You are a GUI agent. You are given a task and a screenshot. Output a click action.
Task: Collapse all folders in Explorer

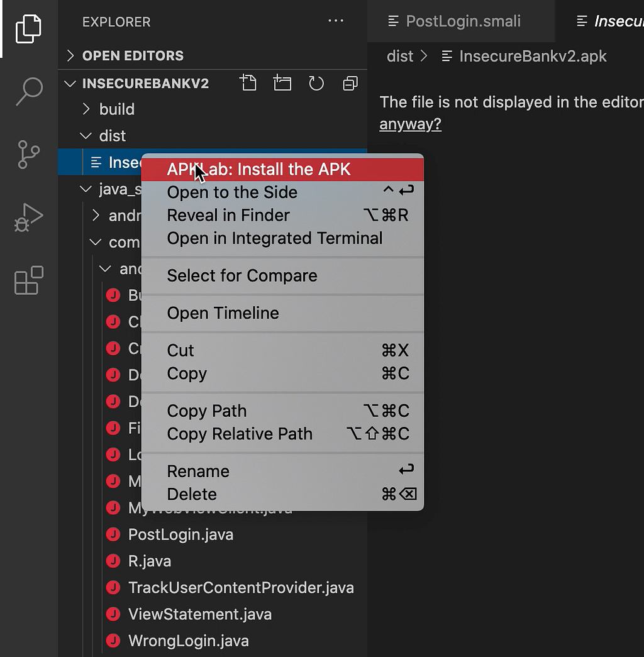350,83
